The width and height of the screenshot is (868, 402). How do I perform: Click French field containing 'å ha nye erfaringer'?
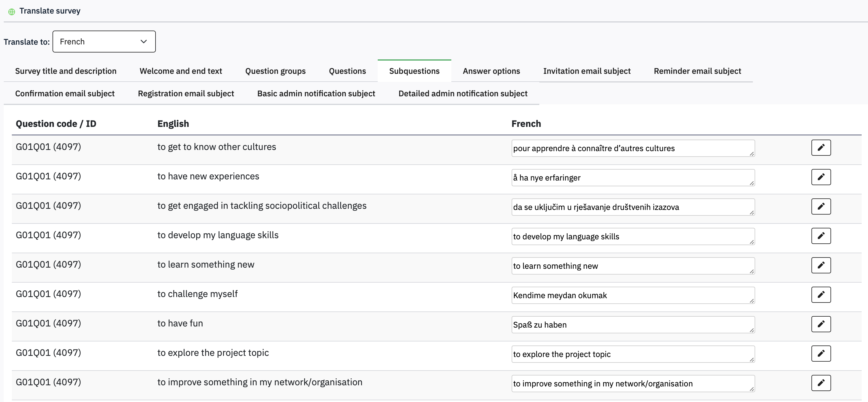coord(633,178)
